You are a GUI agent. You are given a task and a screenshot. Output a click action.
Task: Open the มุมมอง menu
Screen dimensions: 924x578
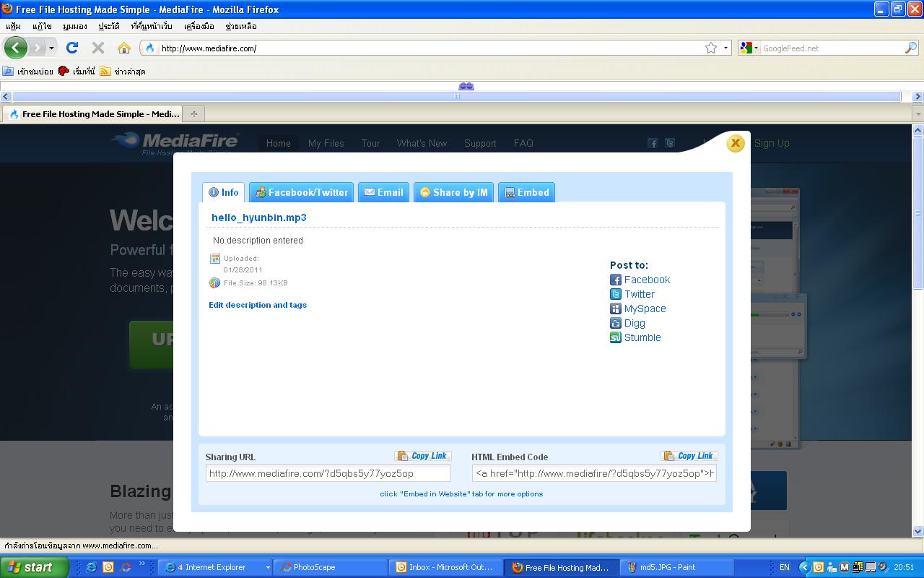click(74, 26)
